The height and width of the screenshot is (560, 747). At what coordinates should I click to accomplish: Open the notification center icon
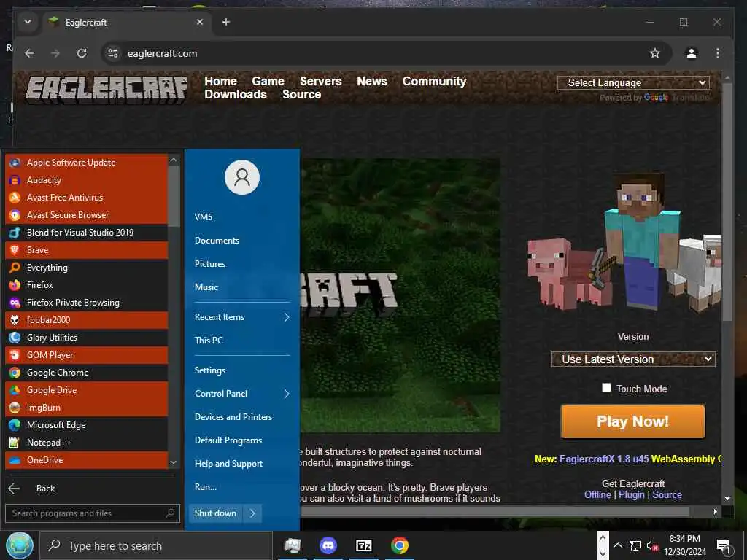pyautogui.click(x=724, y=545)
